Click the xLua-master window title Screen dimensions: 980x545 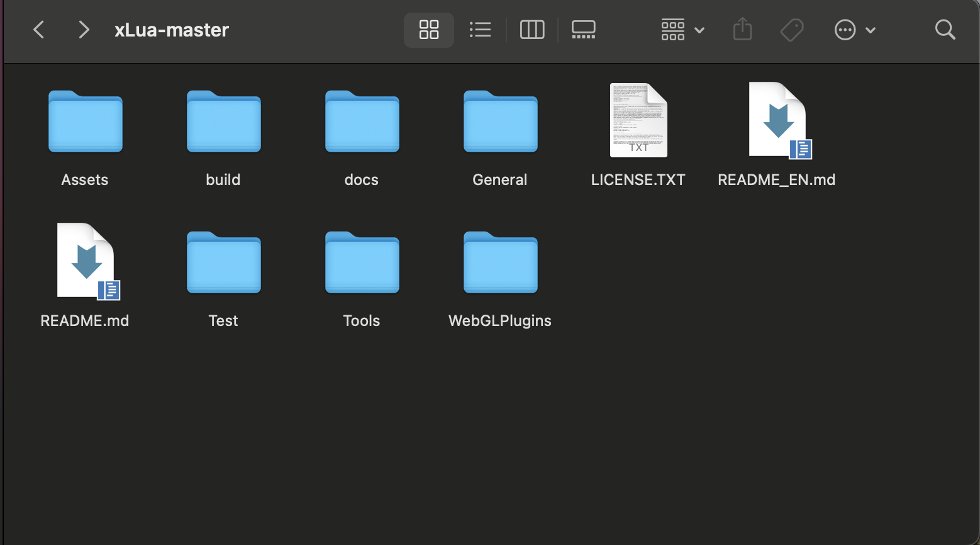(172, 30)
